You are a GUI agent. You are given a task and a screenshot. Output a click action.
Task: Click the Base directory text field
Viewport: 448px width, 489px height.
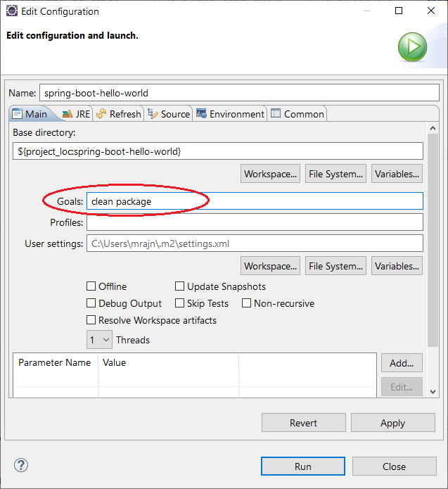point(218,151)
